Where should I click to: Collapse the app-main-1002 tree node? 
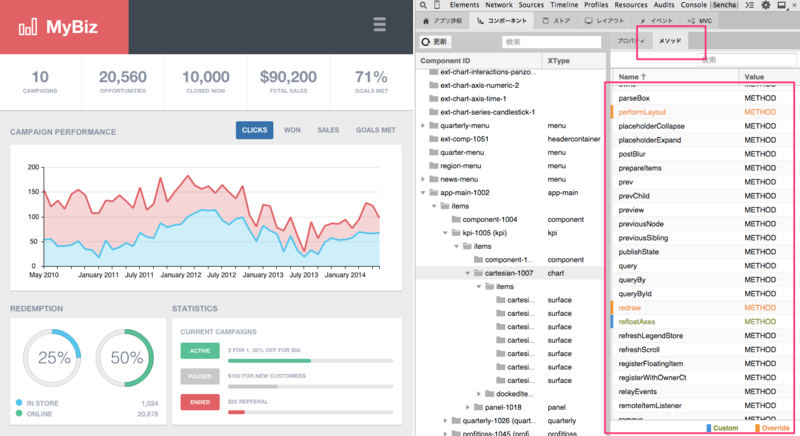pyautogui.click(x=423, y=193)
